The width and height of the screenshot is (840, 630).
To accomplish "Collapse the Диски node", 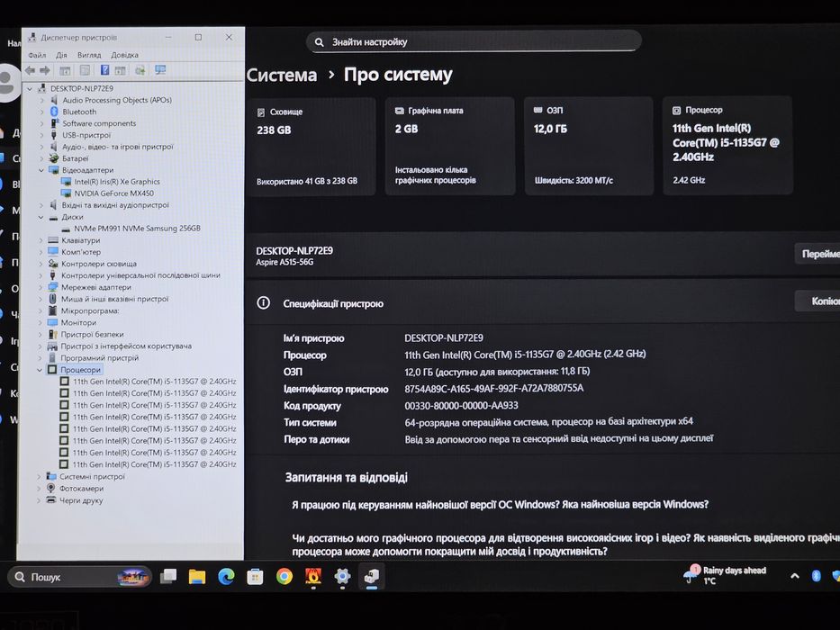I will tap(41, 217).
